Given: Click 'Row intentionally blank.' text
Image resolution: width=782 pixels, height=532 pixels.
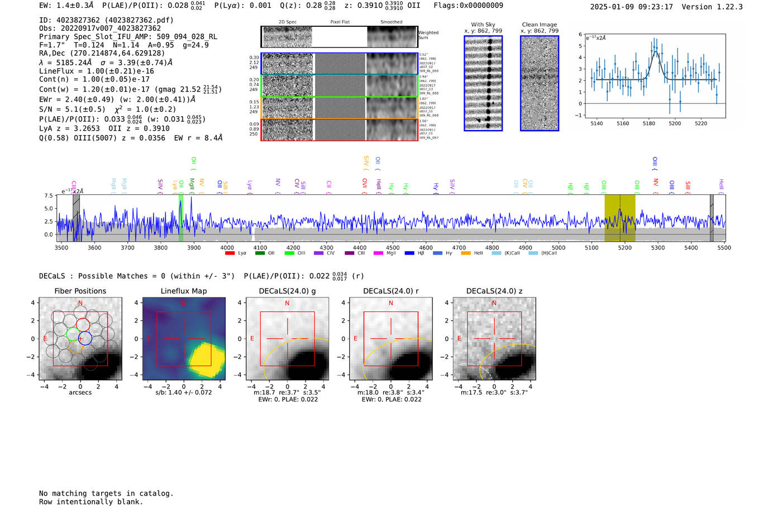Looking at the screenshot, I should (91, 502).
